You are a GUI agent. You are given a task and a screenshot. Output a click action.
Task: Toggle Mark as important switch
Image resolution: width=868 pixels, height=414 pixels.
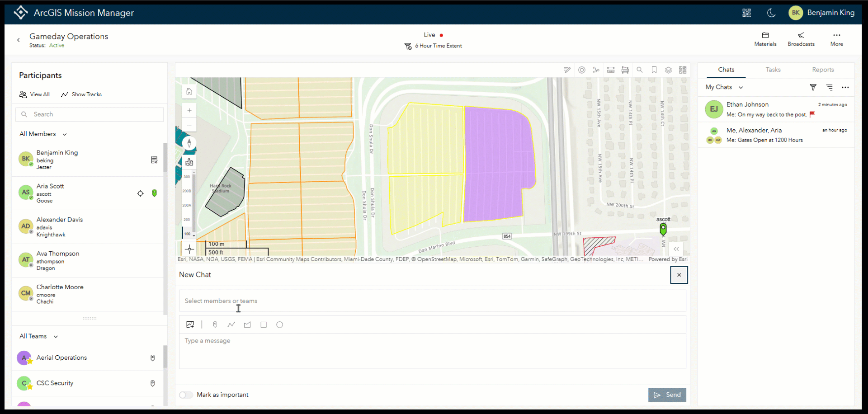186,395
